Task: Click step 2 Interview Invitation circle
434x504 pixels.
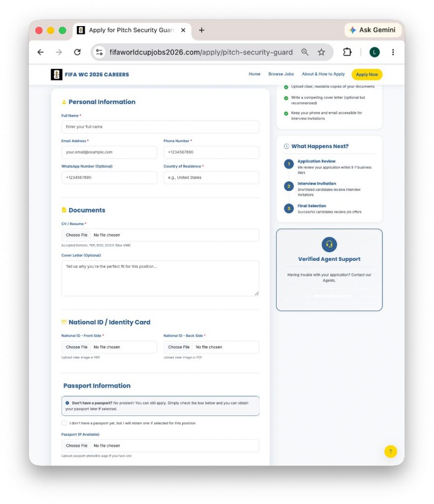Action: click(x=289, y=186)
